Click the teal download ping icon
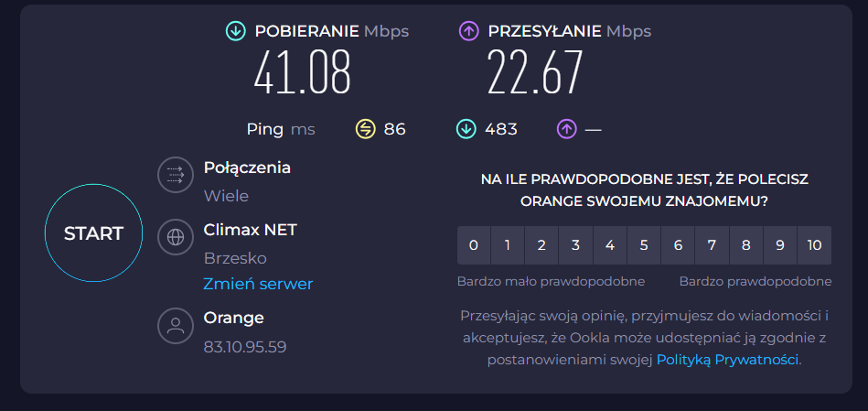This screenshot has height=411, width=868. tap(466, 129)
